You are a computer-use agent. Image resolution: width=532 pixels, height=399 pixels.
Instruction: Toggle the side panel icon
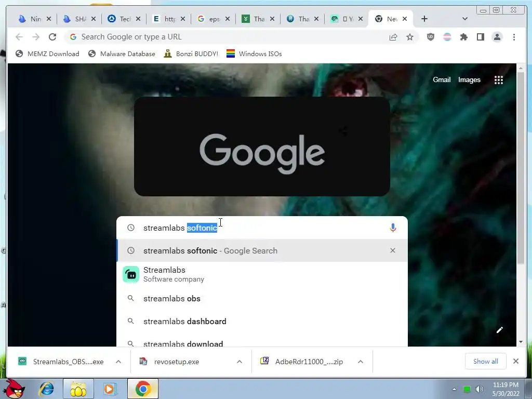[481, 37]
